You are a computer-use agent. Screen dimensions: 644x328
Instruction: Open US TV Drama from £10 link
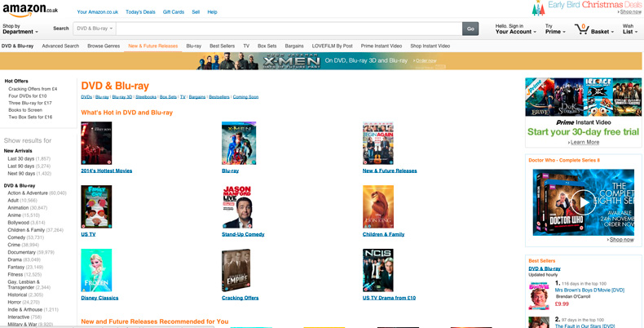pos(390,298)
